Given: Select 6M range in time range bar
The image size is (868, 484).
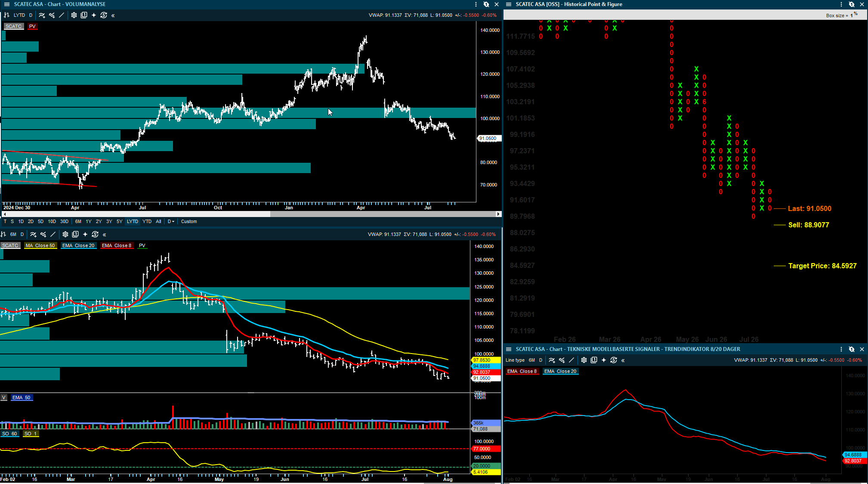Looking at the screenshot, I should tap(78, 221).
